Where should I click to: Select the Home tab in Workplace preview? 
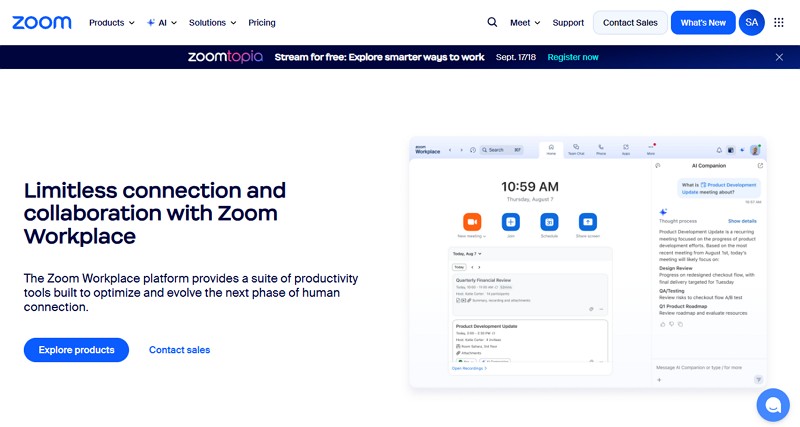[551, 149]
